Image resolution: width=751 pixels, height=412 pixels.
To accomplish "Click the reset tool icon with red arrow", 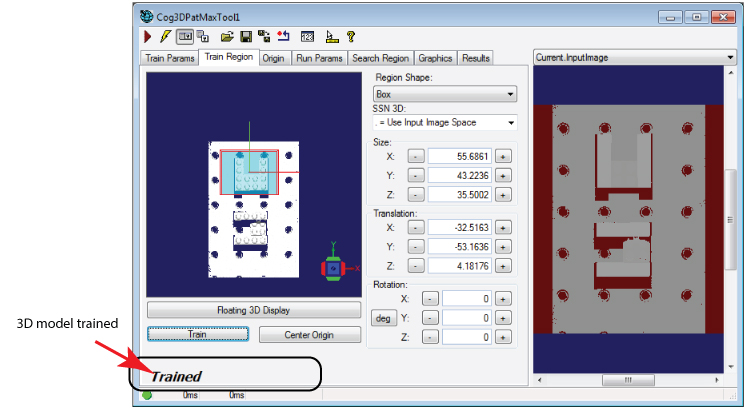I will pyautogui.click(x=283, y=37).
